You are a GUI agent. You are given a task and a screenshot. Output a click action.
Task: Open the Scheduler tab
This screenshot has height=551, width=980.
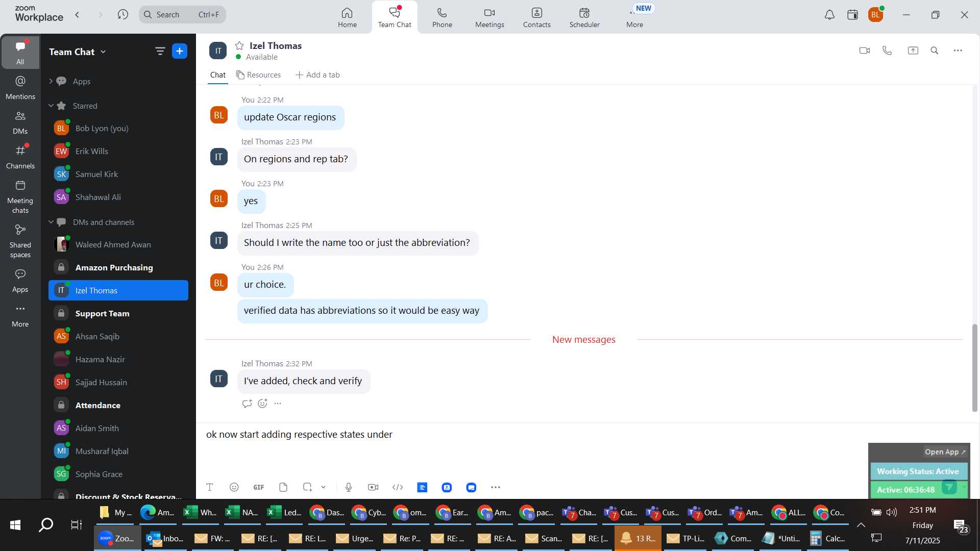coord(584,17)
